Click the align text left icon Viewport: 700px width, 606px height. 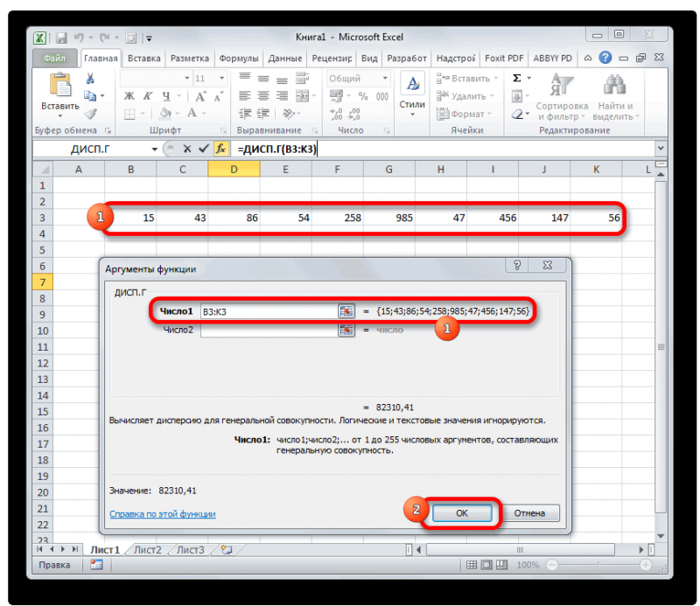(245, 96)
